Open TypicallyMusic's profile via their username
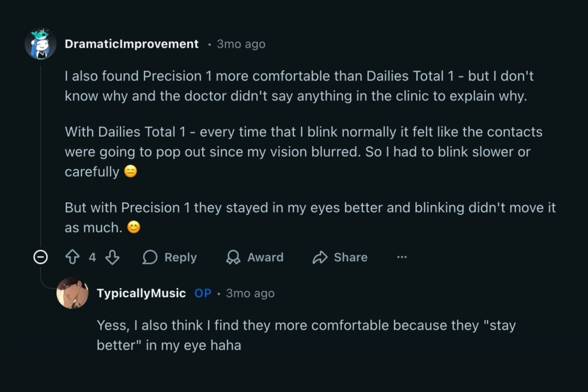The image size is (588, 392). [141, 293]
